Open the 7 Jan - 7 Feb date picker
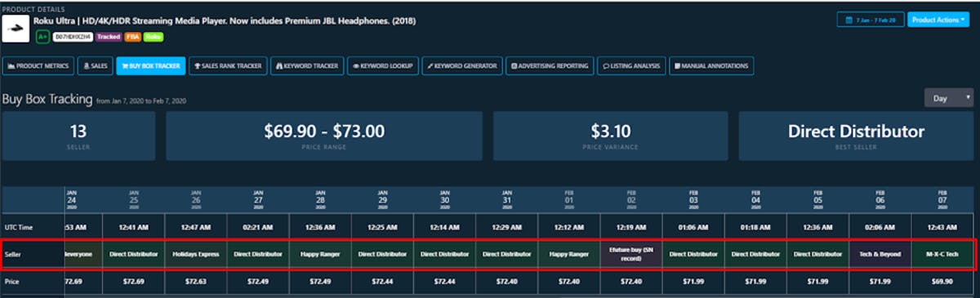The width and height of the screenshot is (980, 298). 870,20
